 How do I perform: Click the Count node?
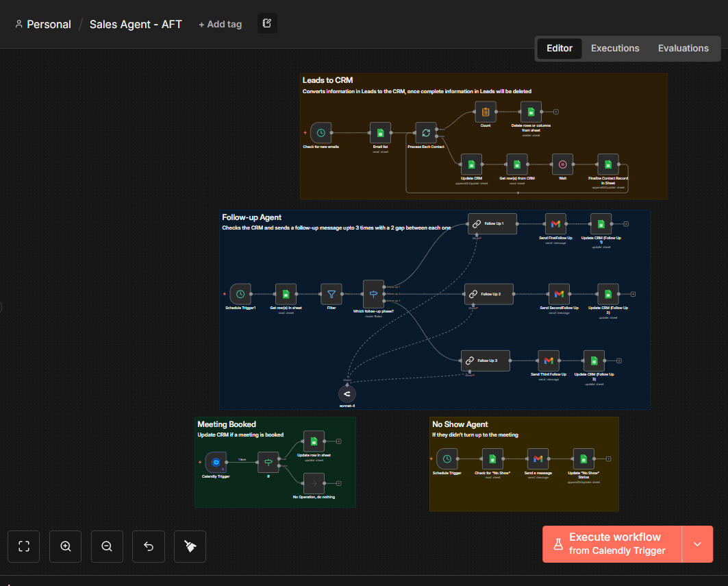tap(485, 111)
